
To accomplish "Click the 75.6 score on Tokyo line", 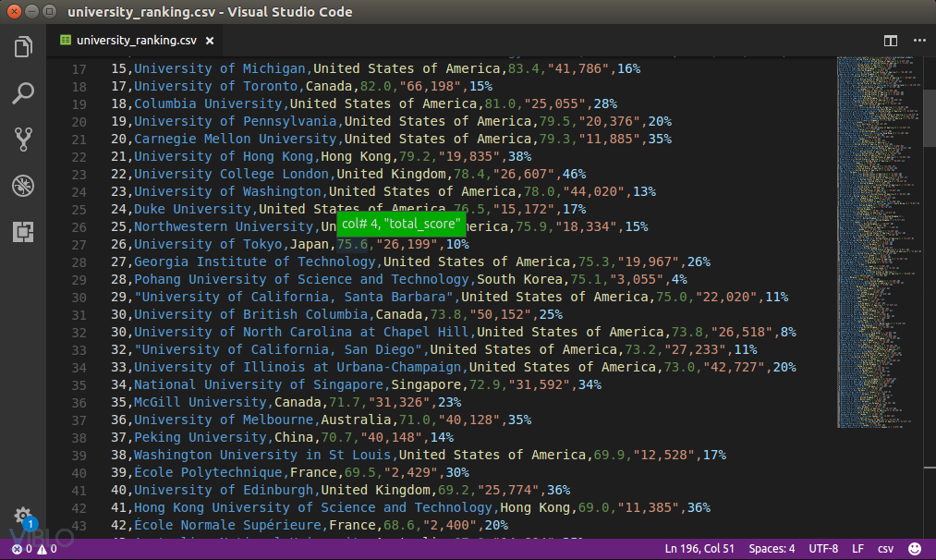I will click(x=352, y=244).
